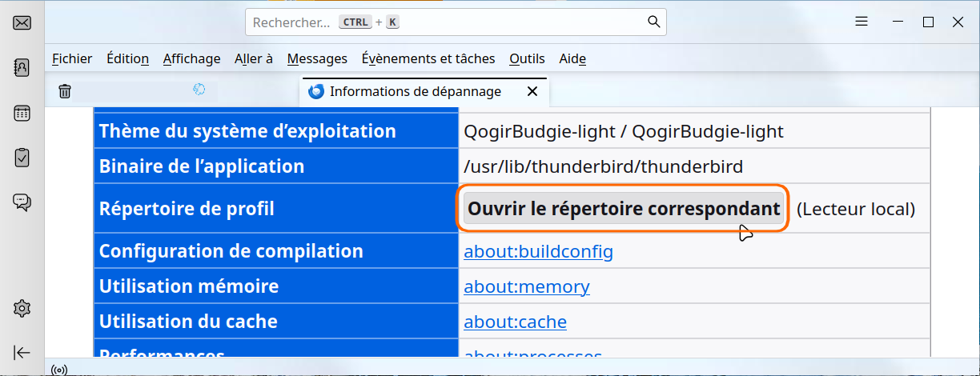Open the Évènements et tâches menu

click(428, 58)
